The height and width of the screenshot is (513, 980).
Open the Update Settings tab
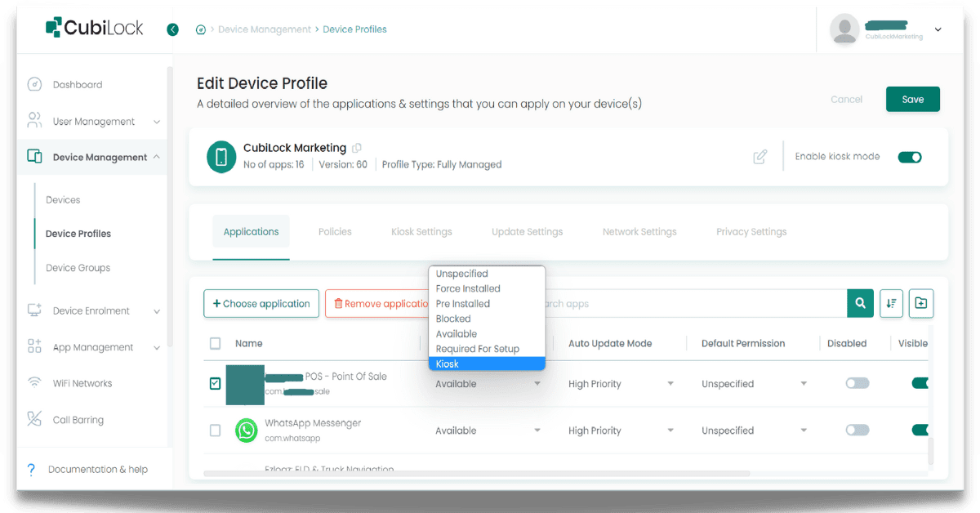pyautogui.click(x=527, y=232)
